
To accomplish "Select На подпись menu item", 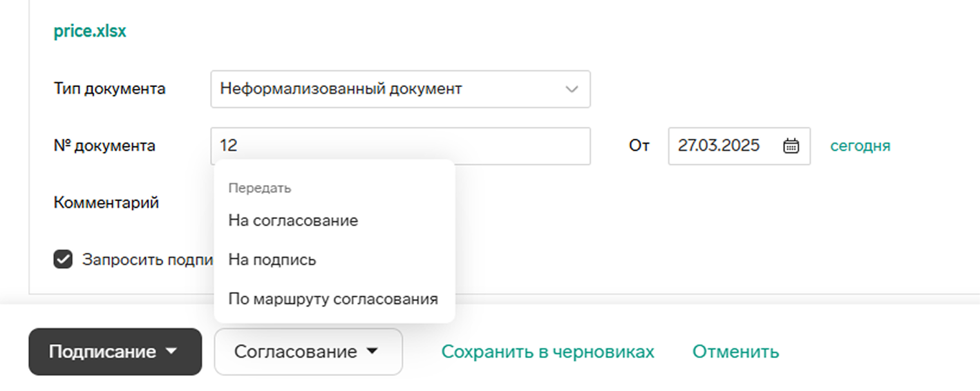I will 272,260.
